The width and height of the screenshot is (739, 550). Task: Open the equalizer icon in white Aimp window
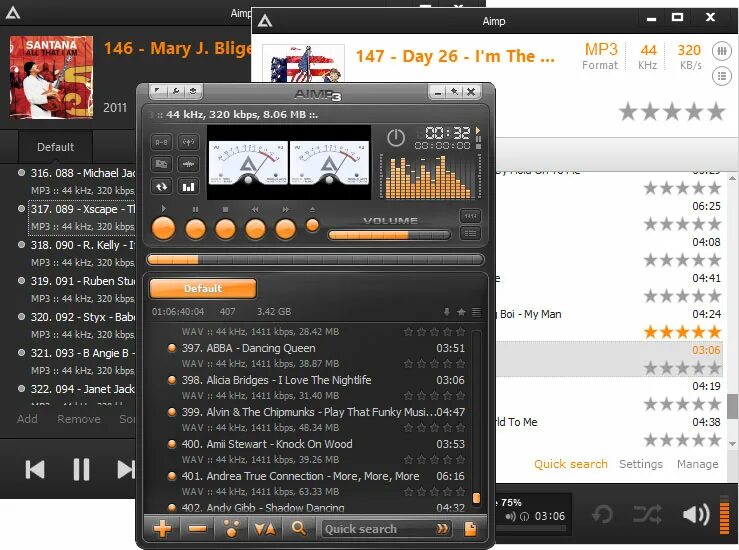tap(722, 51)
